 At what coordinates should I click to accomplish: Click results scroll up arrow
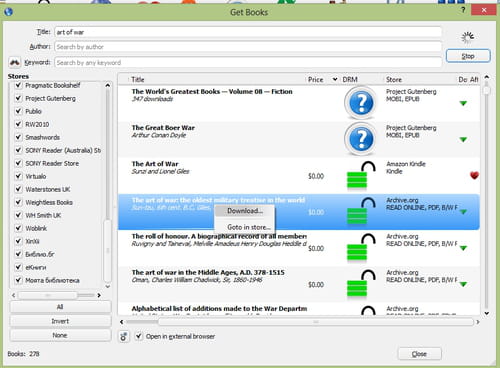point(487,77)
